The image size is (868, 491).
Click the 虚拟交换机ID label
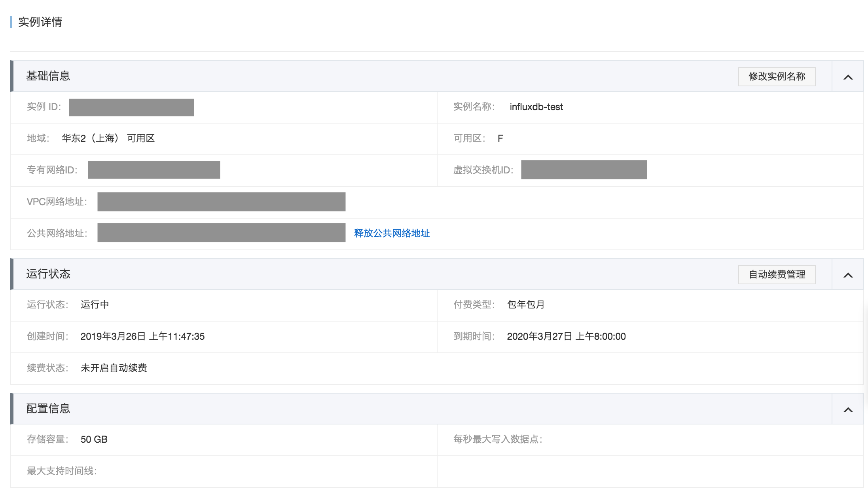click(x=483, y=170)
